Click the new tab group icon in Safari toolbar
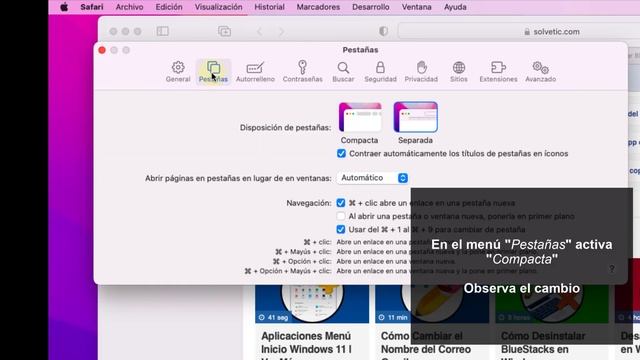Screen dimensions: 640x360 224,31
